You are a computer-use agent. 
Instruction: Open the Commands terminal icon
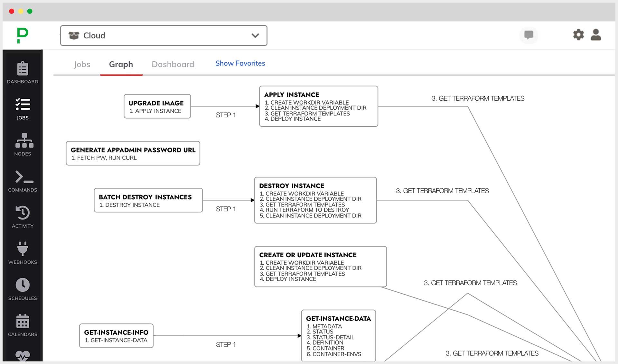point(24,177)
